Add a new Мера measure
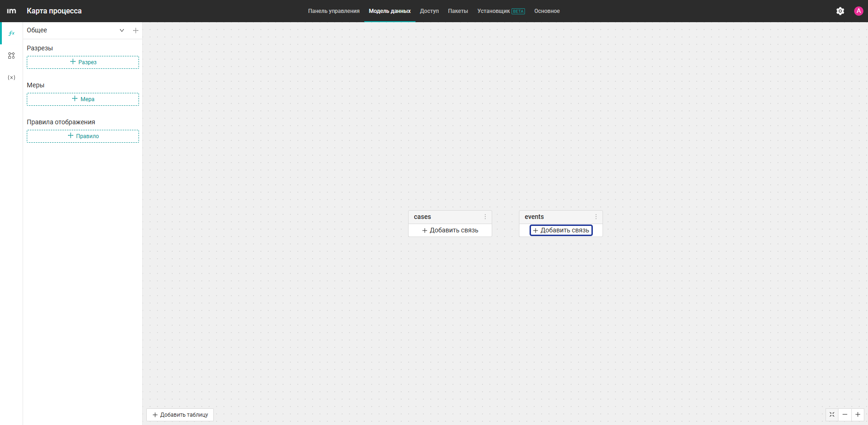Image resolution: width=868 pixels, height=425 pixels. coord(83,99)
